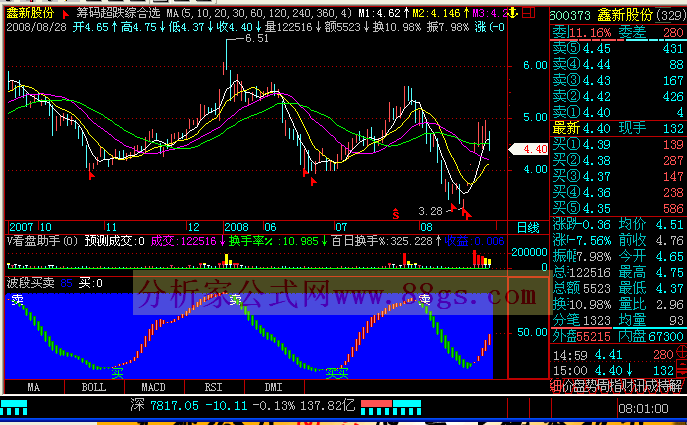Click the 200000 volume axis label
Image resolution: width=687 pixels, height=425 pixels.
click(529, 252)
